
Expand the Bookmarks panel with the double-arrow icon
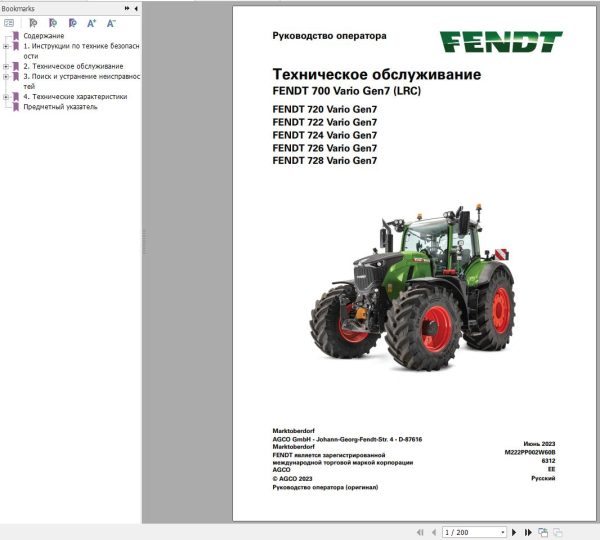pos(127,8)
